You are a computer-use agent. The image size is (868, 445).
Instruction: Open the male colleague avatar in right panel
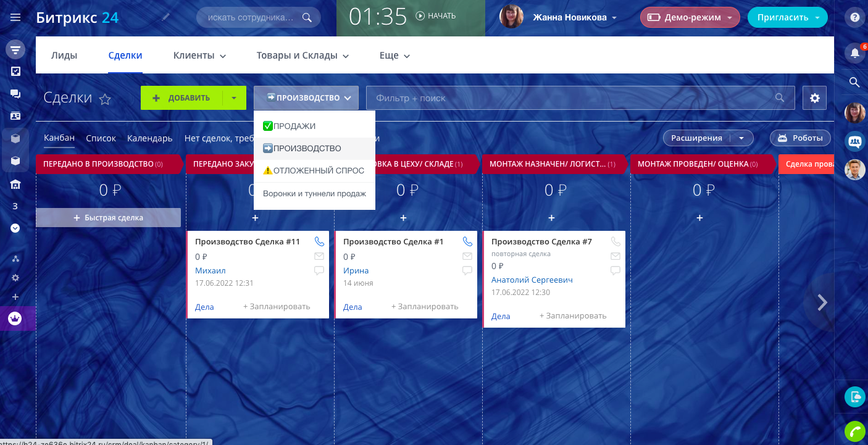[x=855, y=170]
